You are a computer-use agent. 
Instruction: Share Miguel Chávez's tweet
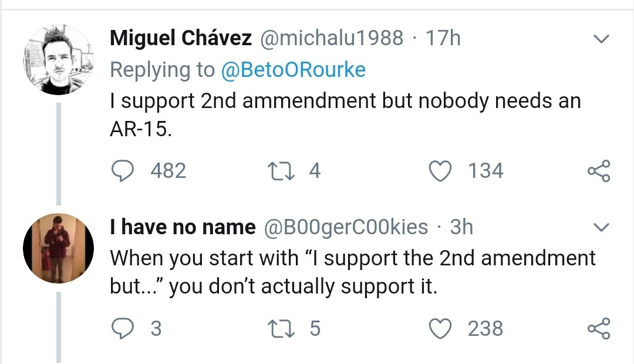click(599, 171)
